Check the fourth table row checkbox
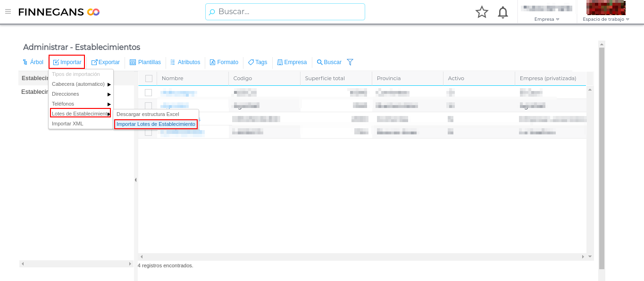The width and height of the screenshot is (644, 281). tap(148, 132)
